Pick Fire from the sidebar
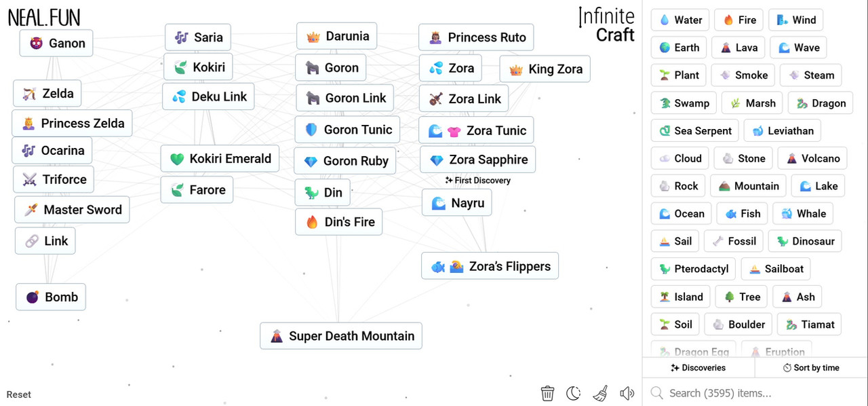868x406 pixels. point(739,20)
